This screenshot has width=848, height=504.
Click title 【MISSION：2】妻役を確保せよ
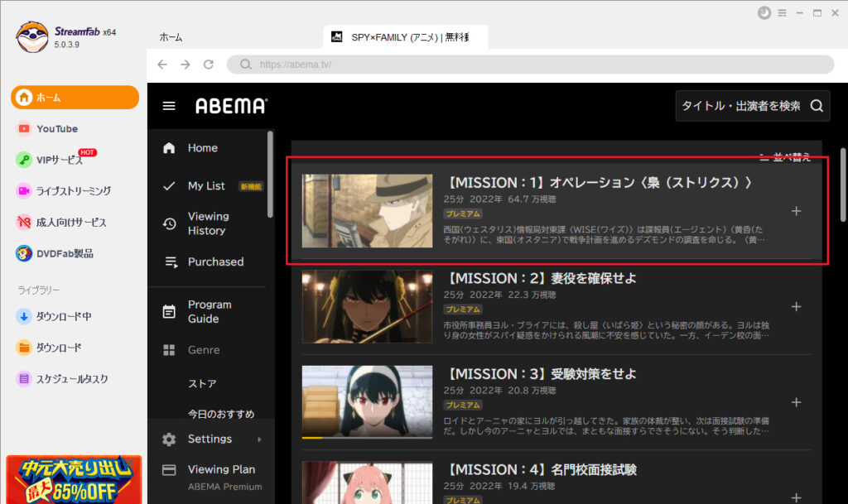click(540, 278)
